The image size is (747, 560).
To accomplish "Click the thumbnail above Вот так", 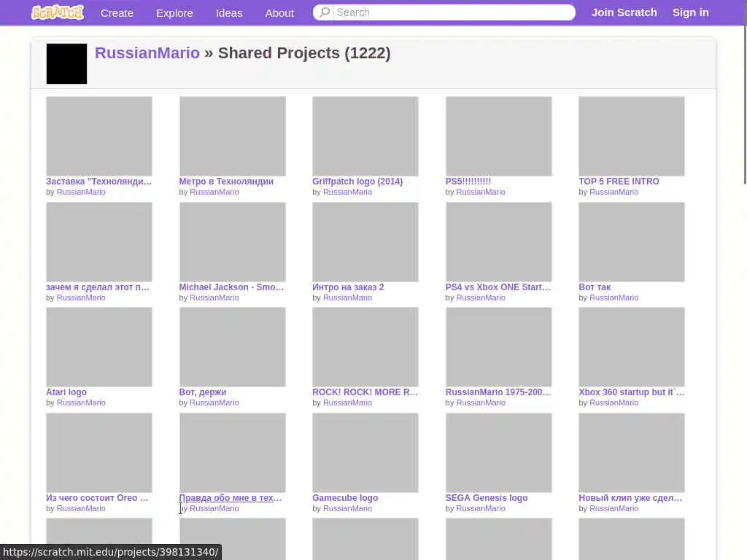I will click(x=632, y=242).
